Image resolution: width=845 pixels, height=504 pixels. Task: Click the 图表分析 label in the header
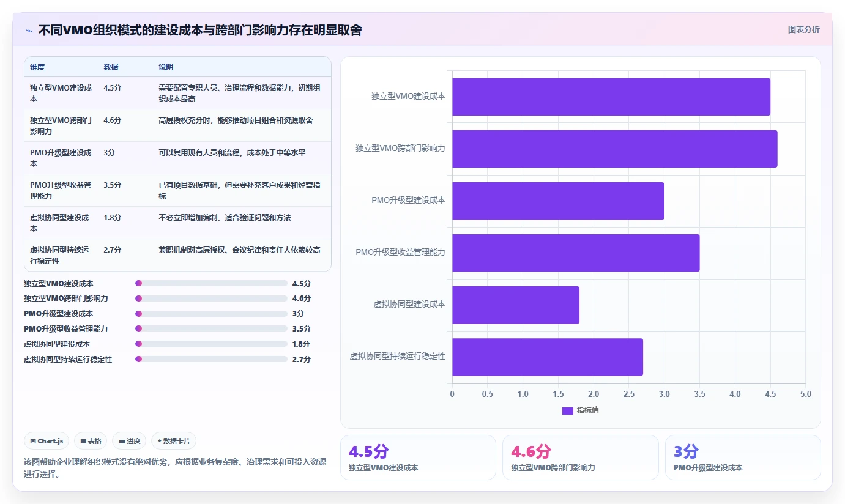click(803, 29)
